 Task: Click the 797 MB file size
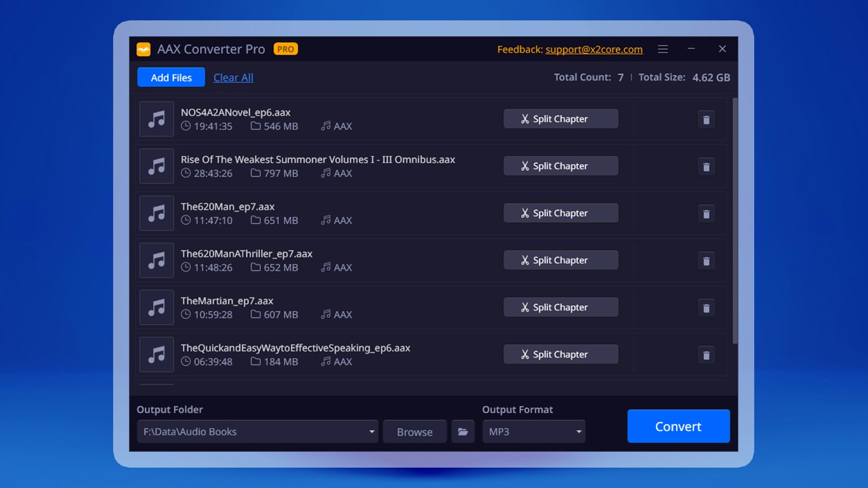281,173
